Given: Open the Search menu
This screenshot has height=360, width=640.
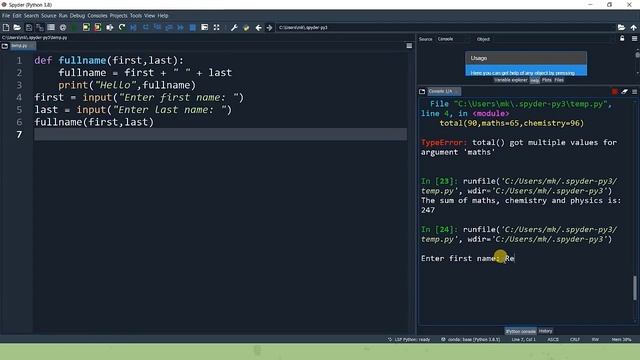Looking at the screenshot, I should [x=31, y=16].
